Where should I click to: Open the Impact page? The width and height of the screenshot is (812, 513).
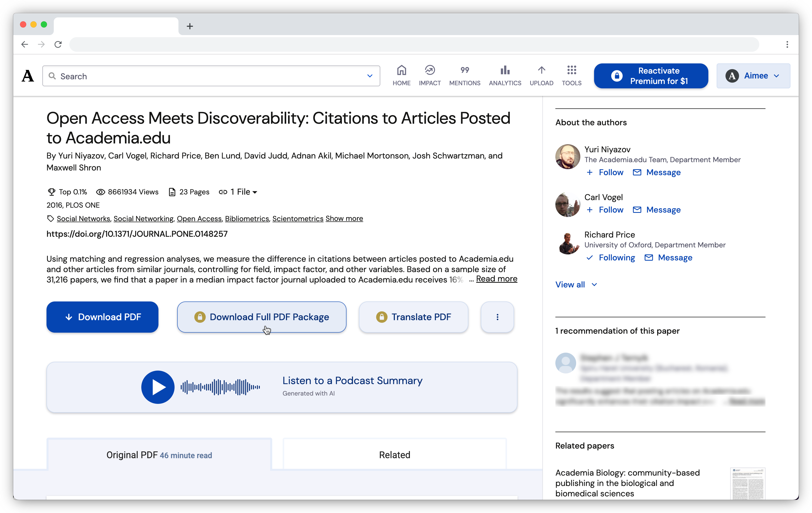click(x=430, y=76)
